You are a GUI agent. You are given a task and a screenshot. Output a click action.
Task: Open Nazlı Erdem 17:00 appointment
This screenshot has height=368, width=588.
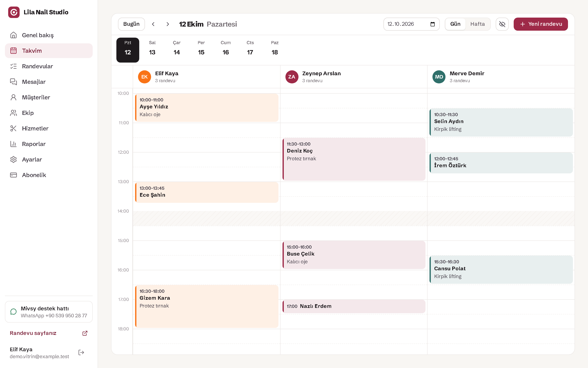tap(354, 306)
